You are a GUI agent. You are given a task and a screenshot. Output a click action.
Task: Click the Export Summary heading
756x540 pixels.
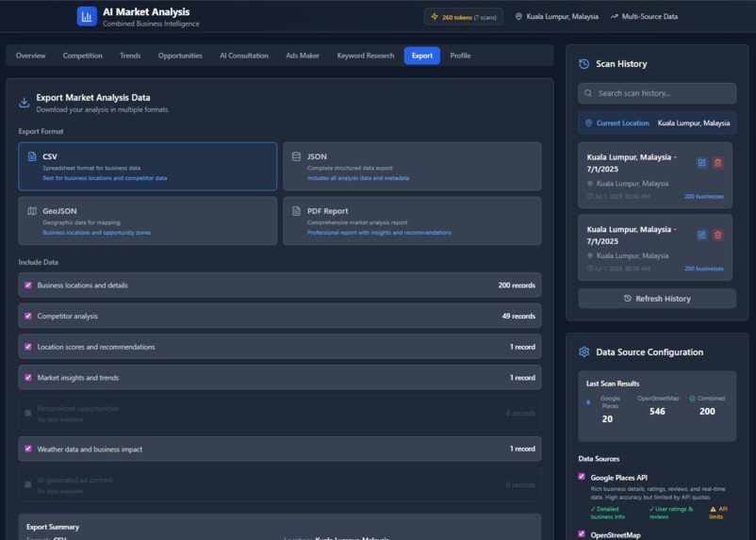(x=53, y=527)
